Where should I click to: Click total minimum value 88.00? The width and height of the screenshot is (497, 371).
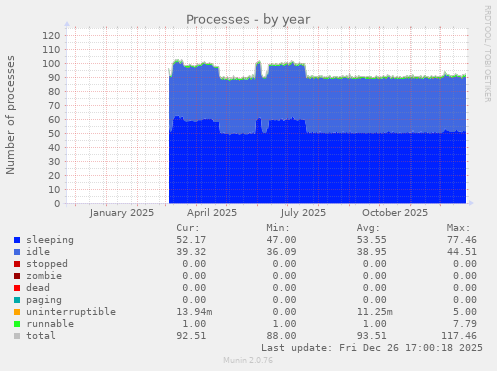pyautogui.click(x=281, y=336)
